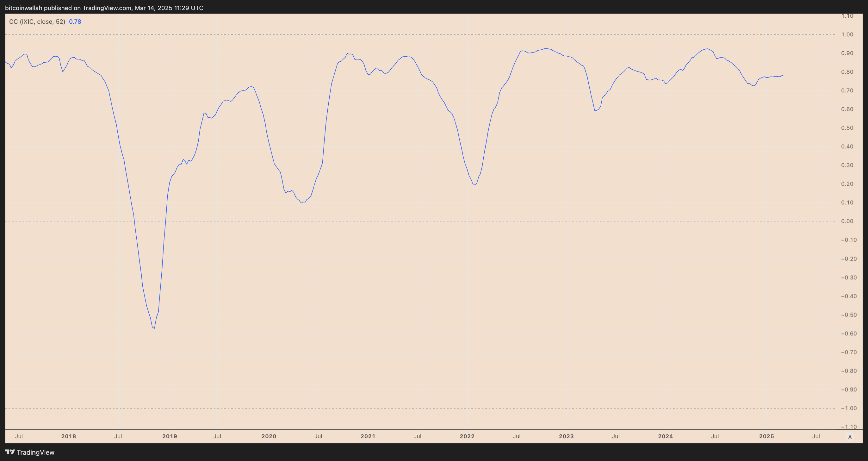Click the early-2022 trough near 0.20
Screen dimensions: 868x461
[x=474, y=185]
